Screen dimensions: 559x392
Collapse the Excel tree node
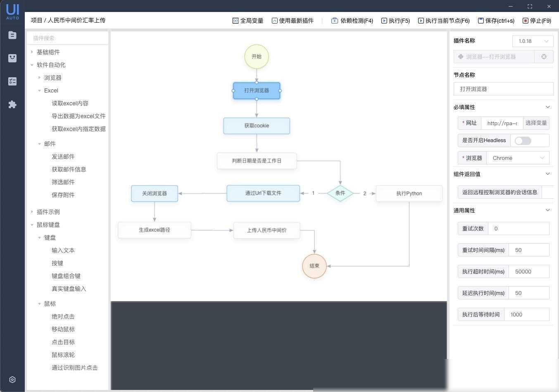pyautogui.click(x=39, y=90)
